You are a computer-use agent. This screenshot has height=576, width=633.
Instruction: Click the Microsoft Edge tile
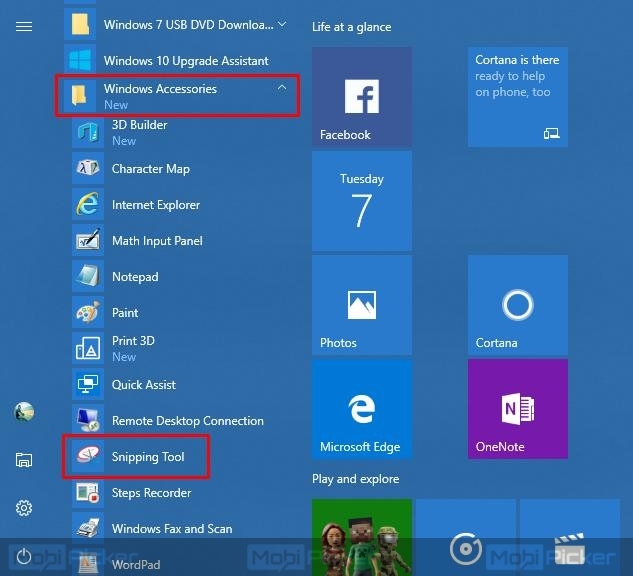[x=361, y=409]
